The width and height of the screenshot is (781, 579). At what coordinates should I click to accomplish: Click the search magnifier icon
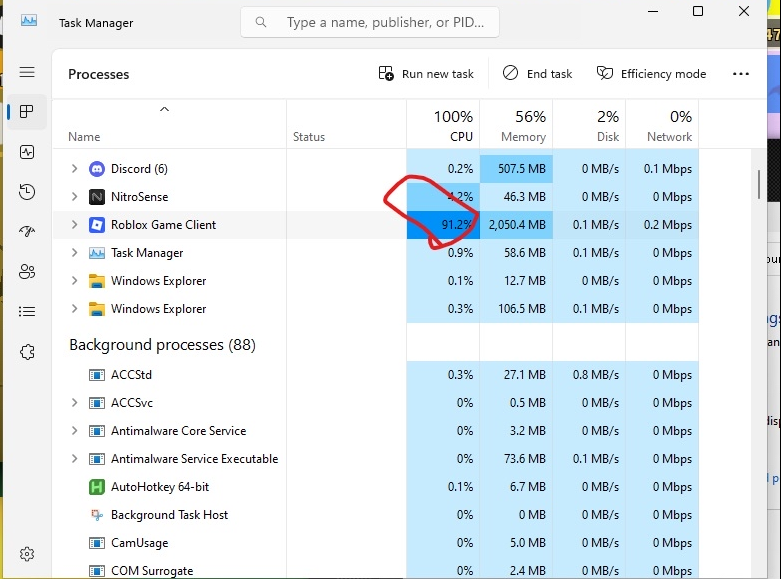coord(260,22)
